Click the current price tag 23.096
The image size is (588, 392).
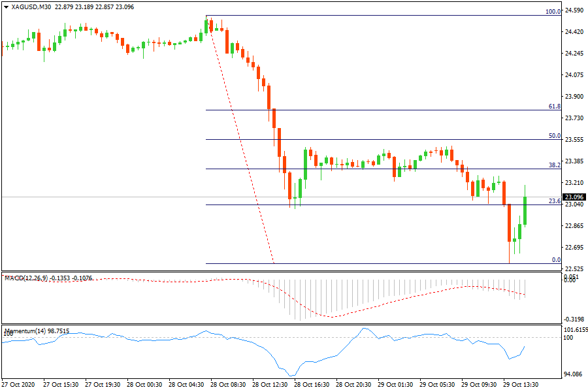pyautogui.click(x=574, y=197)
